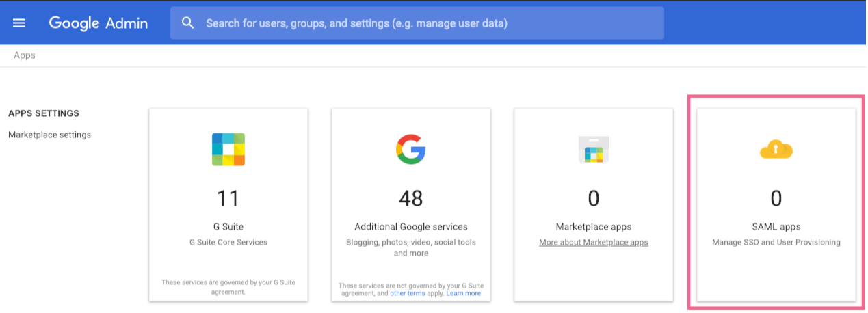Open the hamburger main menu
The image size is (868, 313).
pos(19,23)
